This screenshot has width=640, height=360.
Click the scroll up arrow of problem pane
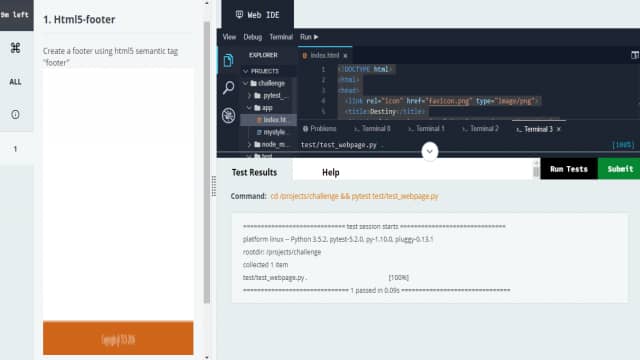click(207, 3)
